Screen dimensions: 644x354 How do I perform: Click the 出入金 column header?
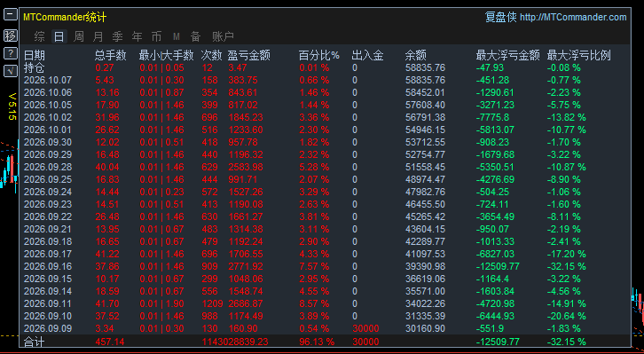[367, 55]
